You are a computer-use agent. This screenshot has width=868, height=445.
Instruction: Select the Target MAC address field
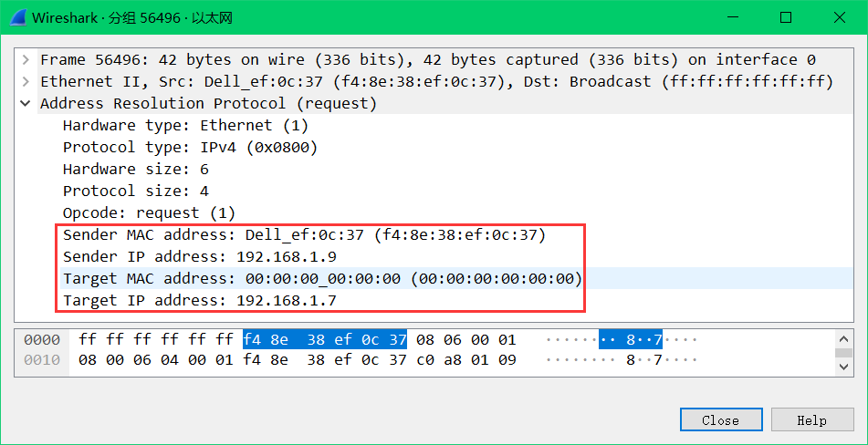pos(323,279)
